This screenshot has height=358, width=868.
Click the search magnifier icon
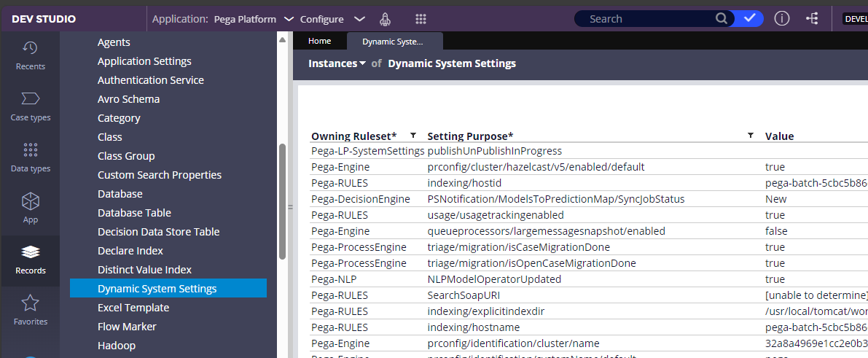click(x=722, y=19)
